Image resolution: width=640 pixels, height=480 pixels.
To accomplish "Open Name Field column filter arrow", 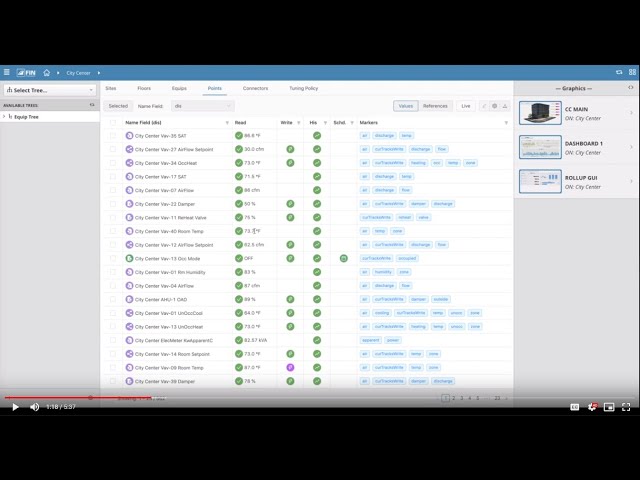I will pyautogui.click(x=227, y=123).
